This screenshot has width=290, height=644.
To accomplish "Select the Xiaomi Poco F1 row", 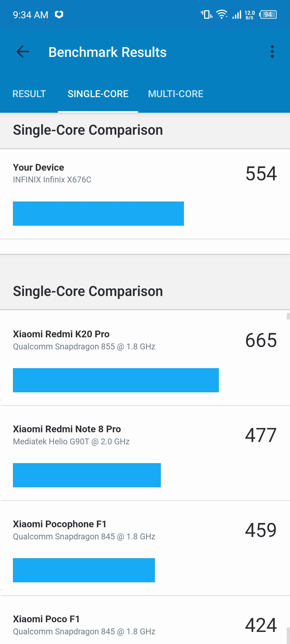I will (145, 620).
